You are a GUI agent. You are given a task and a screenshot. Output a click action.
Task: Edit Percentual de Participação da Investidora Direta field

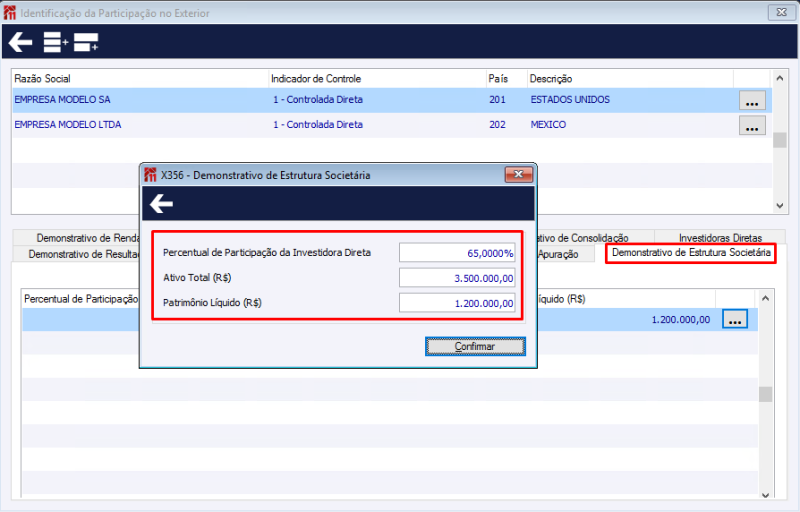[x=457, y=253]
